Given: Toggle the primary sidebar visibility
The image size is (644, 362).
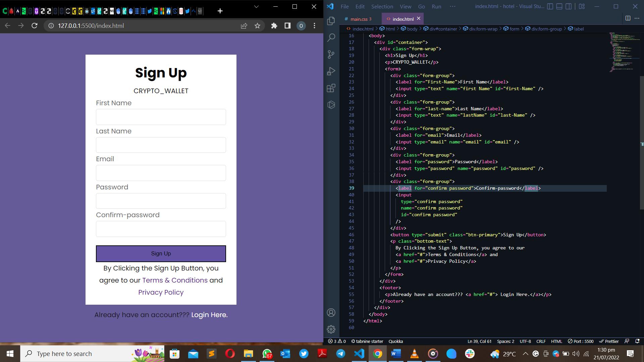Looking at the screenshot, I should 550,6.
